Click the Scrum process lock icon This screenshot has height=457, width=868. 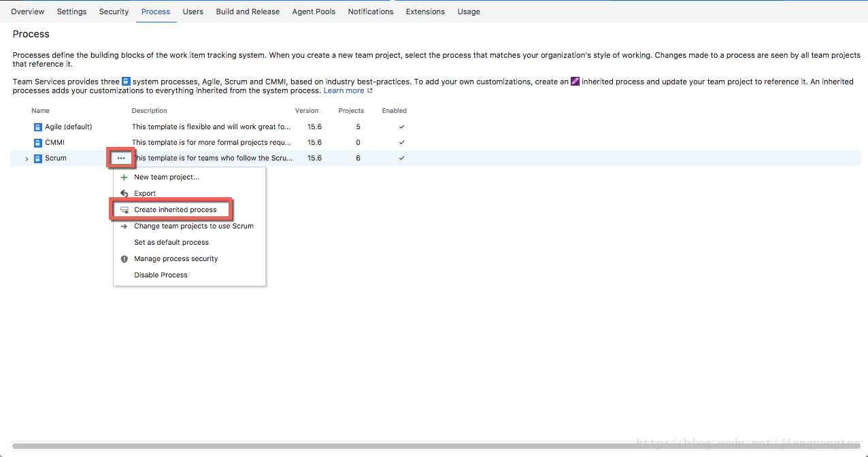38,158
